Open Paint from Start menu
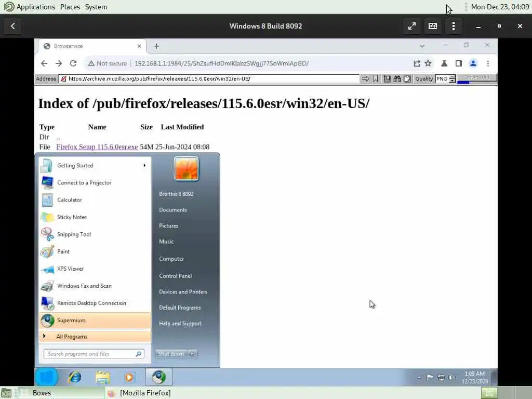Image resolution: width=532 pixels, height=399 pixels. click(x=95, y=252)
